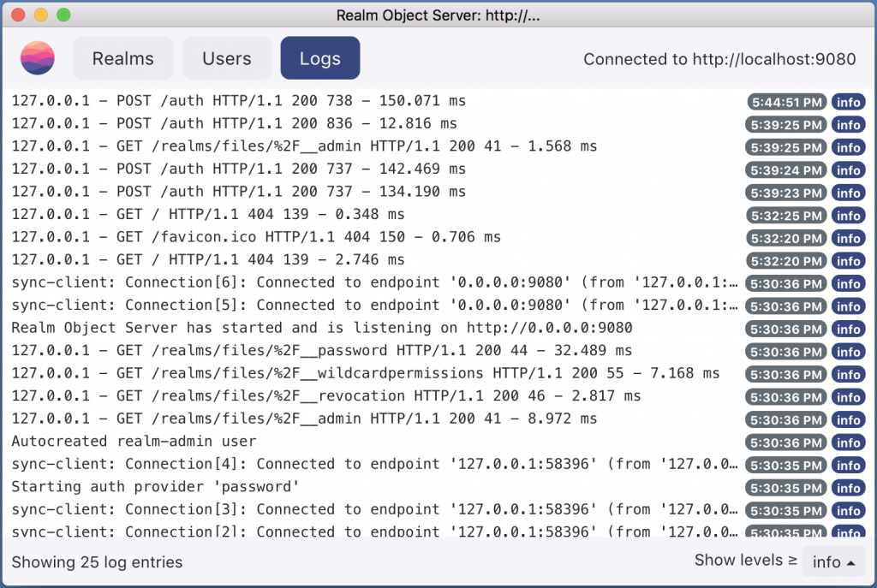
Task: Open the Realms tab
Action: tap(123, 58)
